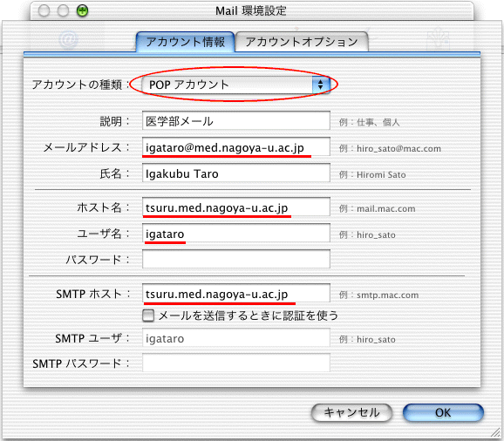The height and width of the screenshot is (441, 504).
Task: Switch to アカウント情報 tab
Action: [186, 42]
